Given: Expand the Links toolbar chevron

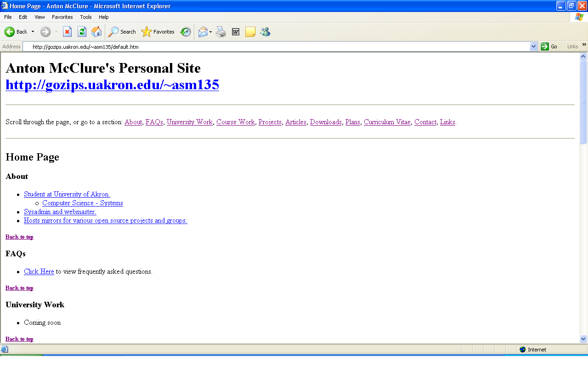Looking at the screenshot, I should point(584,45).
